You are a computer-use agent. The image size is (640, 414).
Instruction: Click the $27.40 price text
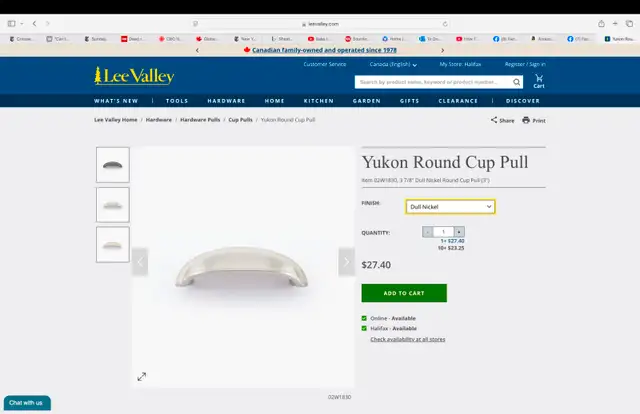[376, 265]
